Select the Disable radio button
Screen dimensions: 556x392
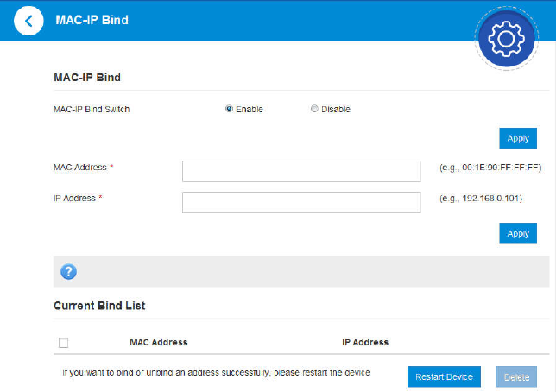pyautogui.click(x=314, y=109)
